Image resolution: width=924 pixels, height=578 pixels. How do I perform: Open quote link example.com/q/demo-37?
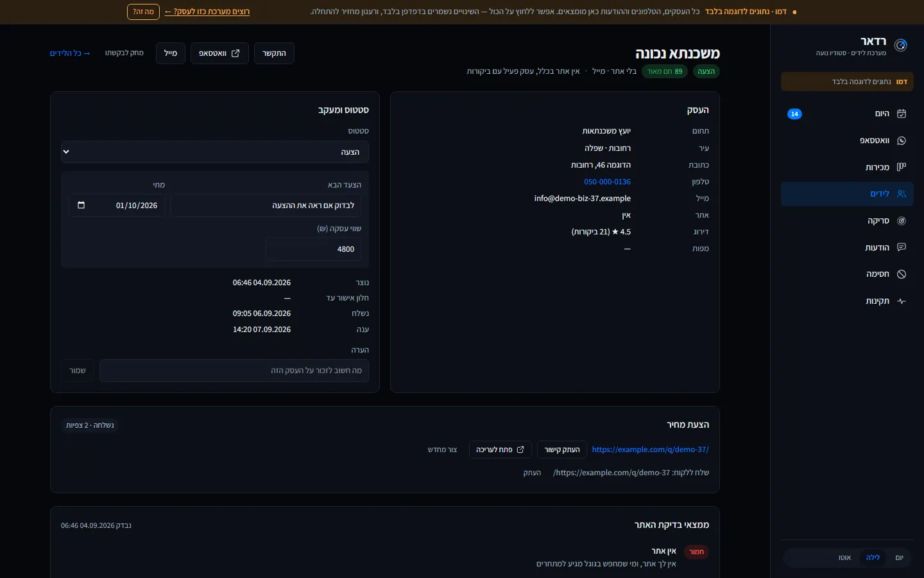(x=650, y=450)
